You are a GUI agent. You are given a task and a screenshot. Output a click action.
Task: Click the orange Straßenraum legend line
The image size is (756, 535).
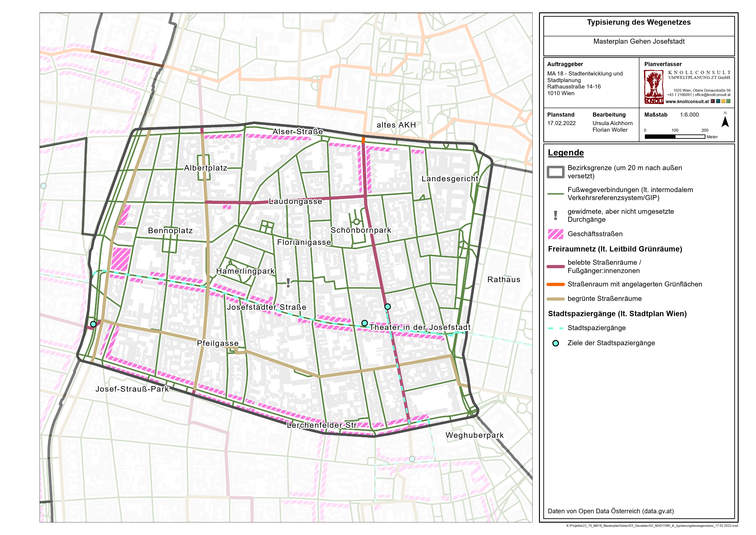tap(556, 284)
